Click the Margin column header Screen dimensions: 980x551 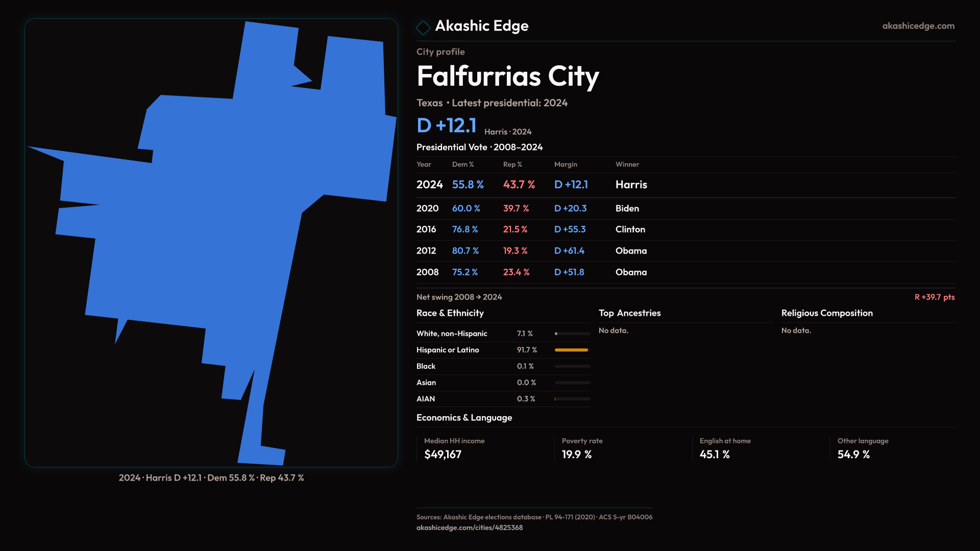566,164
